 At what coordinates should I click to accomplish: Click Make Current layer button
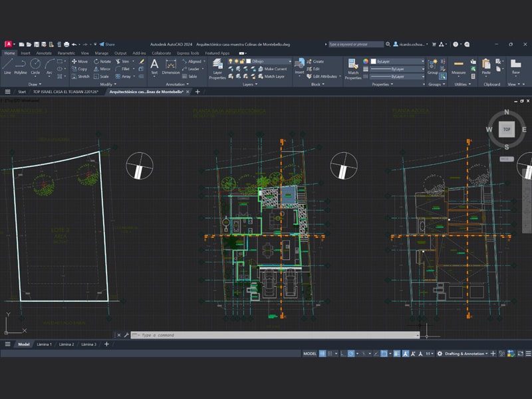[273, 69]
